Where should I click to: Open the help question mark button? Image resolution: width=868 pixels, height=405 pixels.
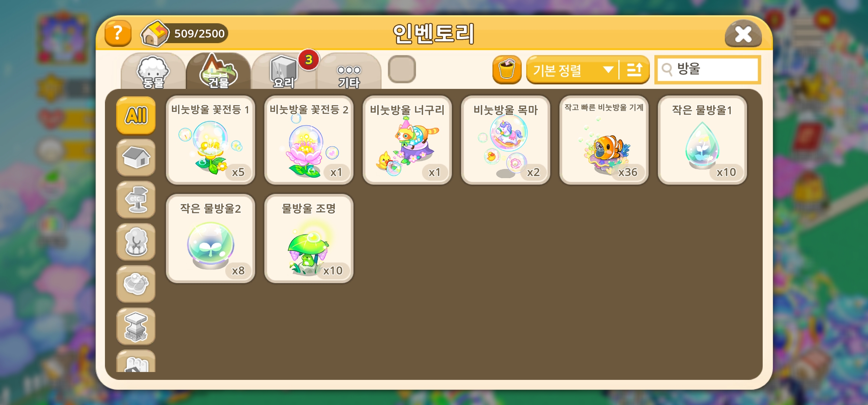(x=118, y=33)
